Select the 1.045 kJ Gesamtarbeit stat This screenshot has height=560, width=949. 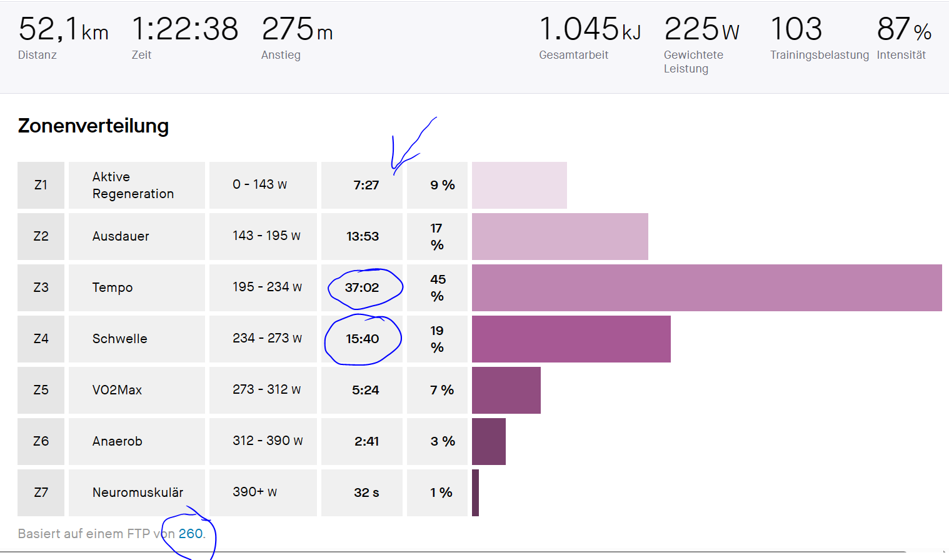[590, 29]
